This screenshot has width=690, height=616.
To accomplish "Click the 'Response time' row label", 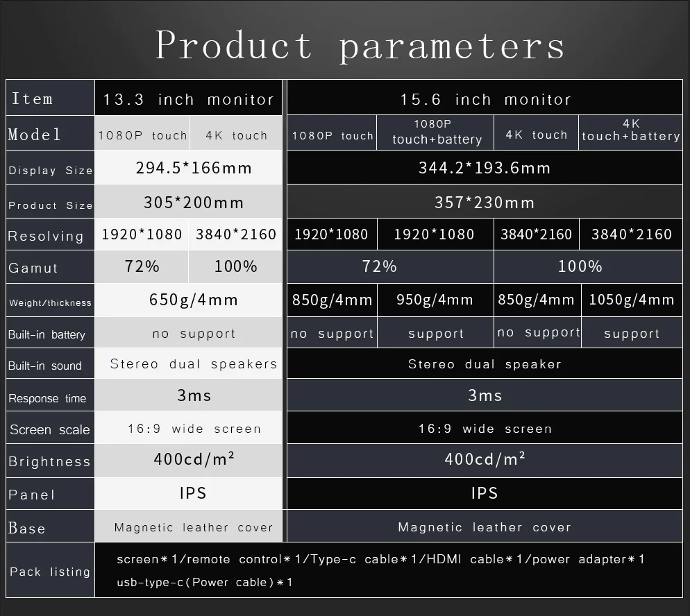I will pos(47,398).
